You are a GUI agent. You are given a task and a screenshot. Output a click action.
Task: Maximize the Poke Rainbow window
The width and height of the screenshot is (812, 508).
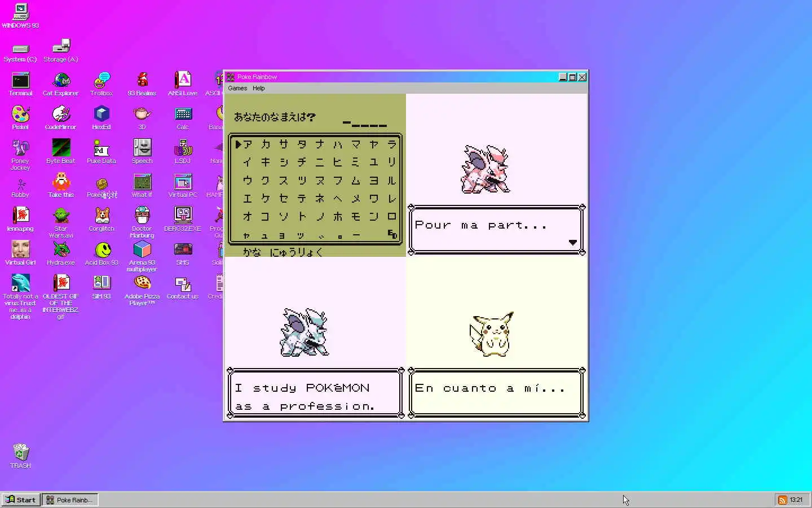pyautogui.click(x=572, y=77)
